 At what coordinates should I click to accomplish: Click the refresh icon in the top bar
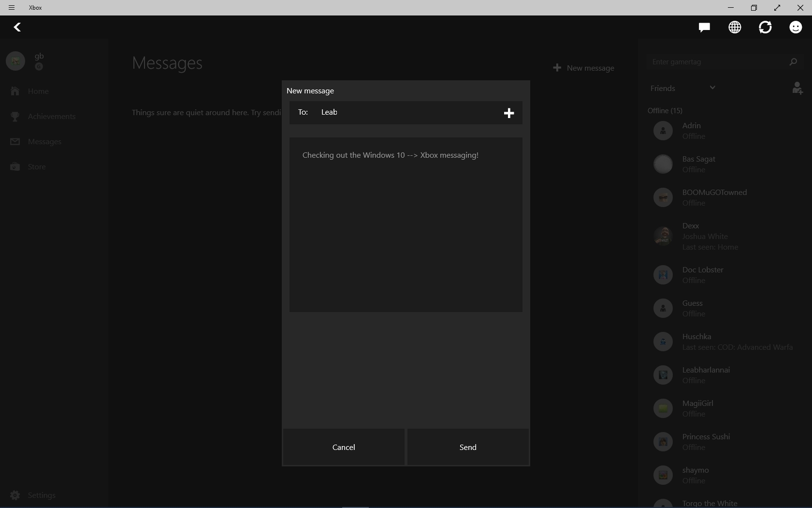pyautogui.click(x=765, y=27)
